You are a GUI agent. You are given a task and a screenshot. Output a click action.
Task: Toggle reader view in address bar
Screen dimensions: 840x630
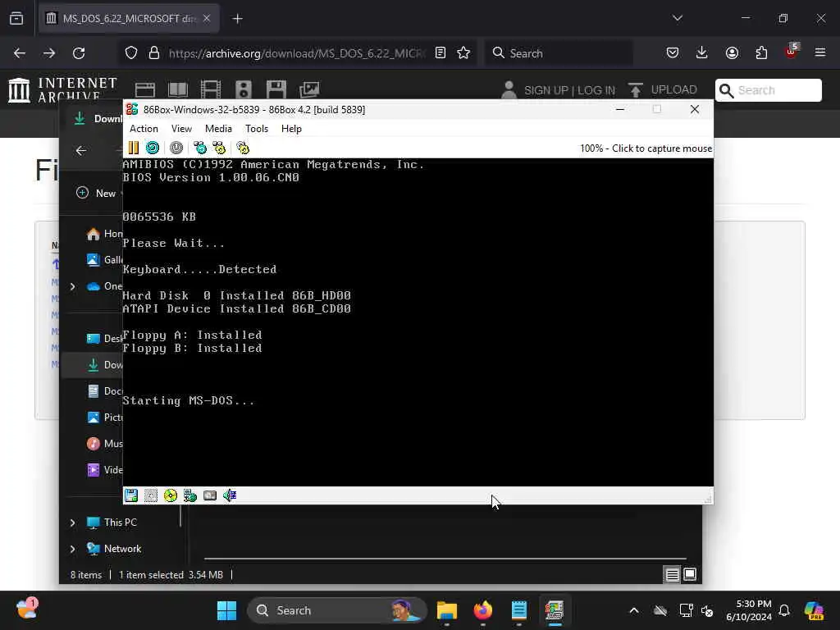tap(441, 53)
